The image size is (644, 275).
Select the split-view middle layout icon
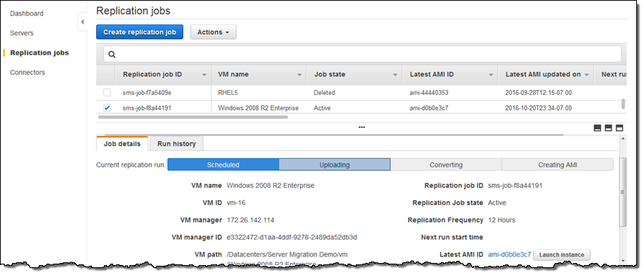(x=609, y=128)
